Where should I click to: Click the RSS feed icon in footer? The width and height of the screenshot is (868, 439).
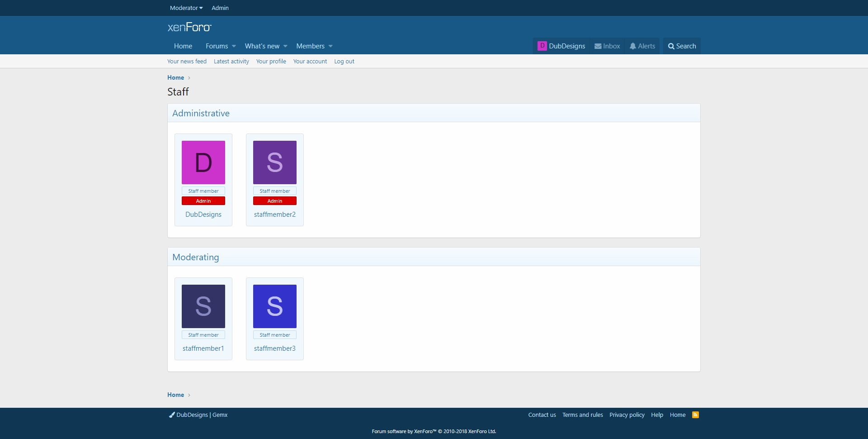695,415
